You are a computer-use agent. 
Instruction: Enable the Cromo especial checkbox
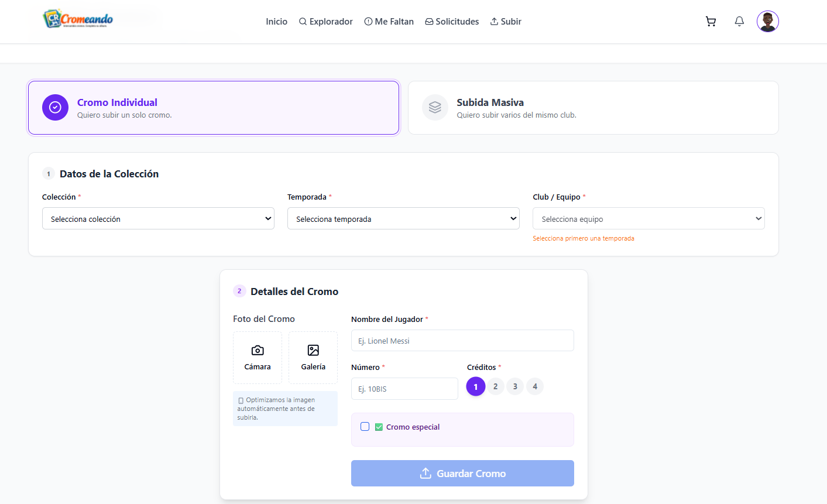click(x=365, y=427)
